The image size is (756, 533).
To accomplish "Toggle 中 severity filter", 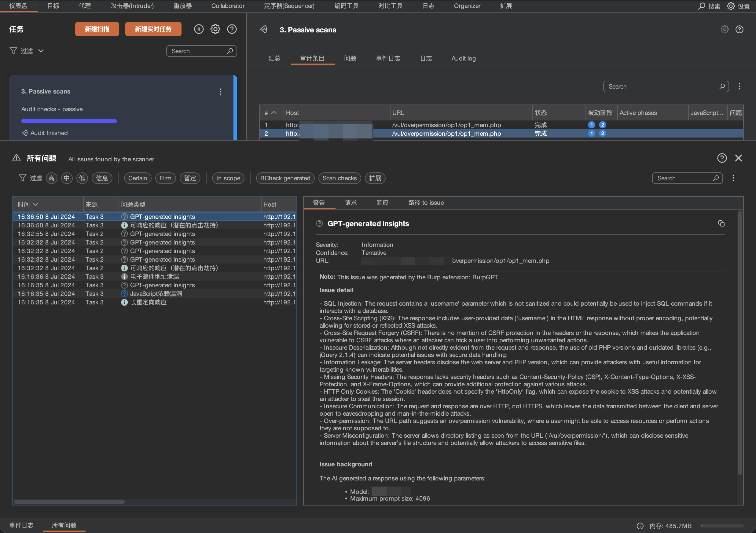I will point(67,178).
